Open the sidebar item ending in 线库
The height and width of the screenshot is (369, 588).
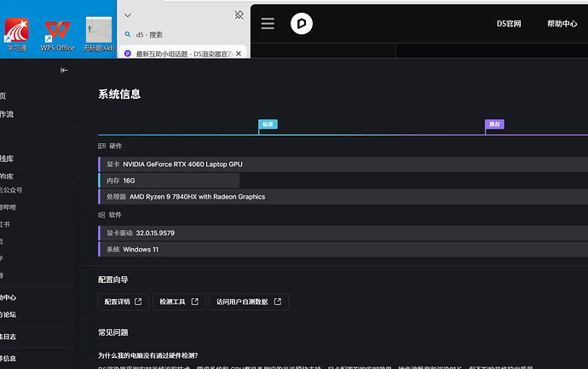point(6,159)
